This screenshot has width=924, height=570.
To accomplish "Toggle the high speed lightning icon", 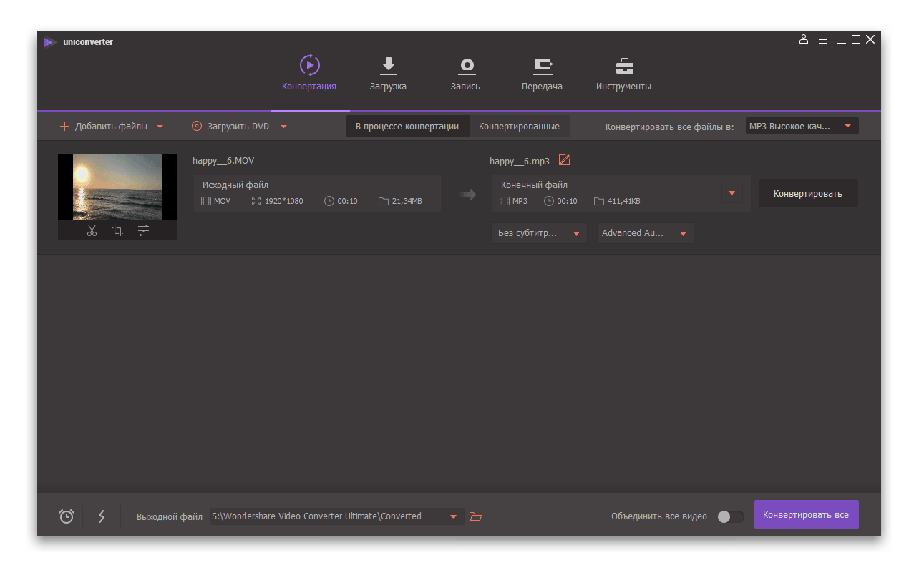I will pos(102,516).
